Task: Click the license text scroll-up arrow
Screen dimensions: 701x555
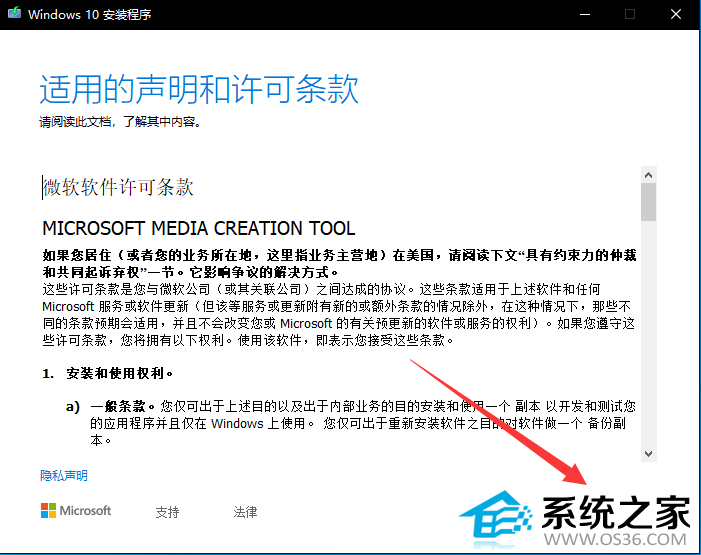Action: [x=648, y=175]
